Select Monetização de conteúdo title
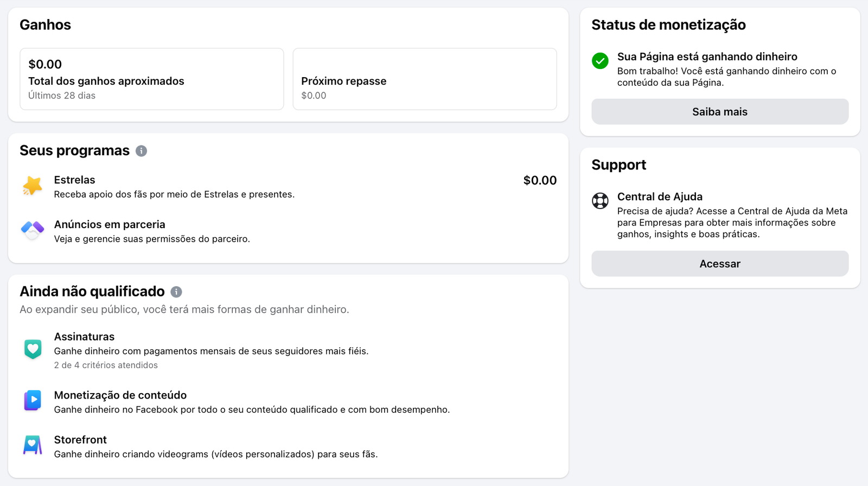Screen dimensions: 868x486 click(x=120, y=395)
